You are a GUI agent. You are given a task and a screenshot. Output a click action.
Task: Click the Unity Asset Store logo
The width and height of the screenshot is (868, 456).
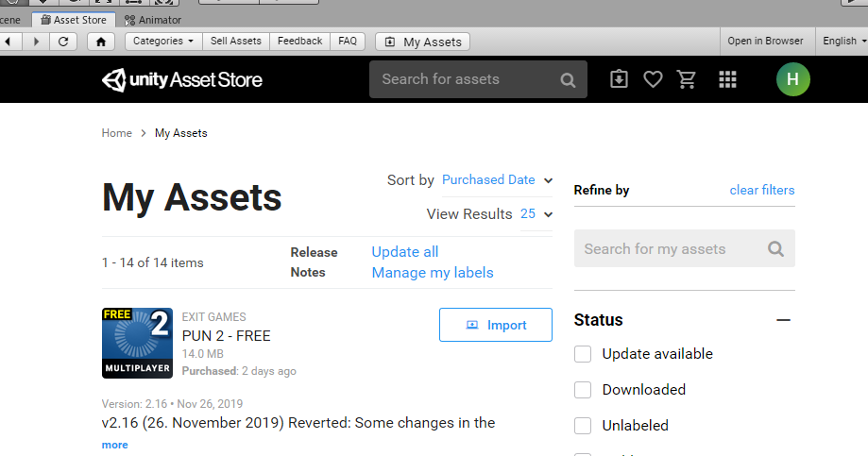[x=182, y=79]
